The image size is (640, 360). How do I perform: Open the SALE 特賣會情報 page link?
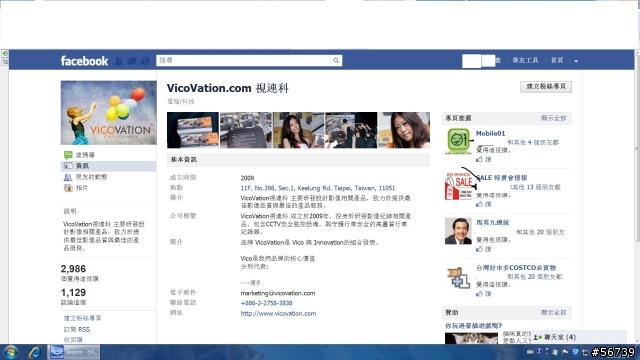(502, 178)
